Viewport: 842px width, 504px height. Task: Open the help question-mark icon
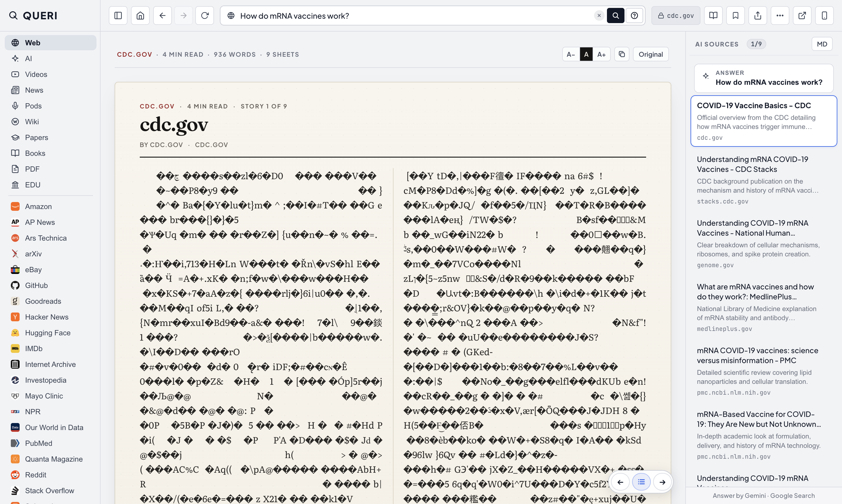[634, 15]
